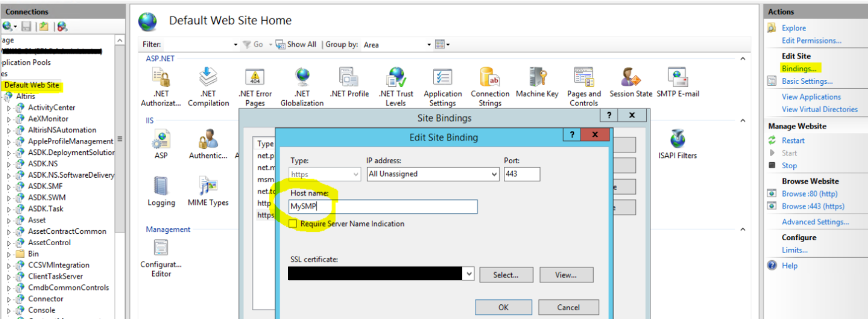The width and height of the screenshot is (868, 319).
Task: Click View Applications link
Action: click(x=811, y=97)
